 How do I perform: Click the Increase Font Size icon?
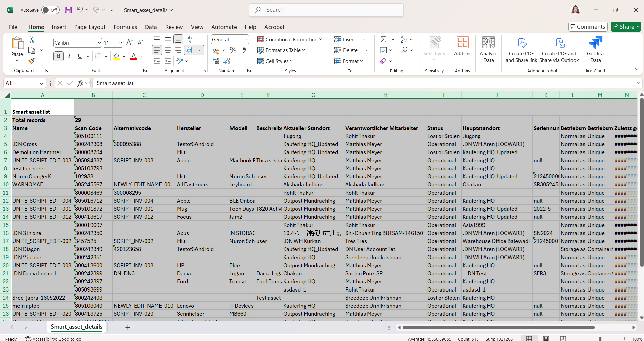point(129,43)
